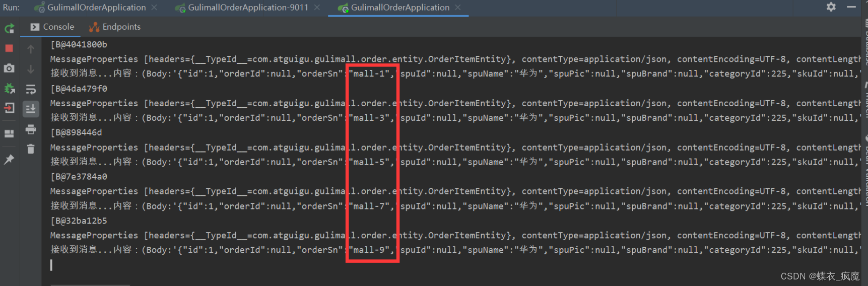The image size is (868, 286).
Task: Open layout settings icon in left strip
Action: coord(9,134)
